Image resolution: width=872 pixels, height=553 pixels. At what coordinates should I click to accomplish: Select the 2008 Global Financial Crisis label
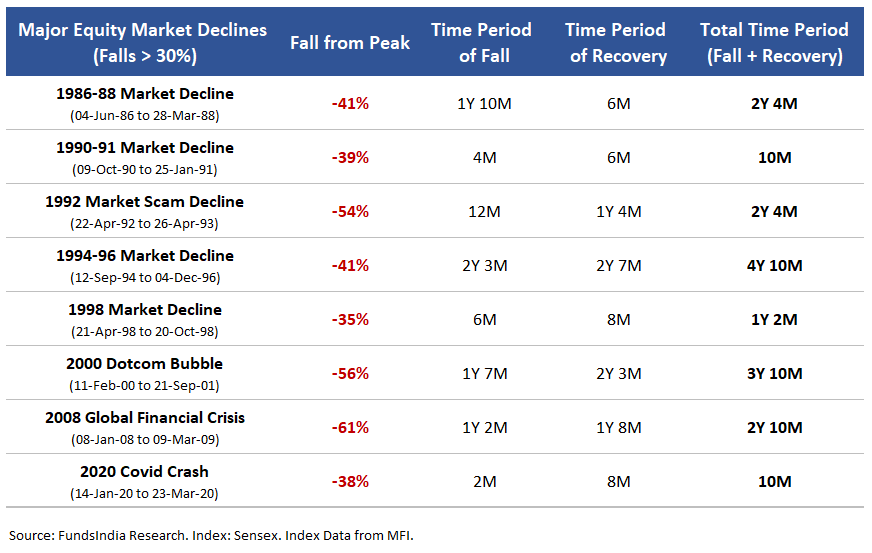point(145,418)
